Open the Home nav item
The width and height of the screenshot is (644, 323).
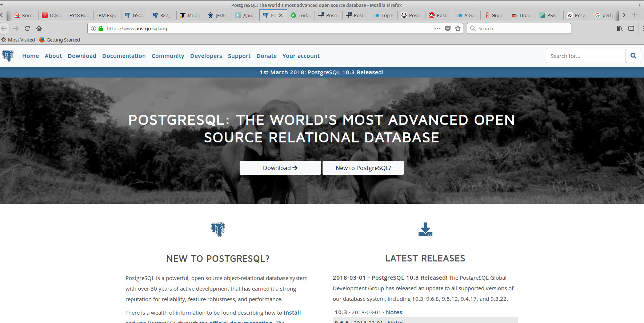tap(31, 56)
